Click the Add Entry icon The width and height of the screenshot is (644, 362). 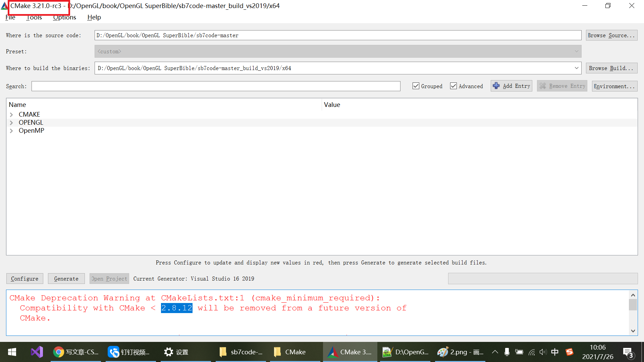point(496,86)
